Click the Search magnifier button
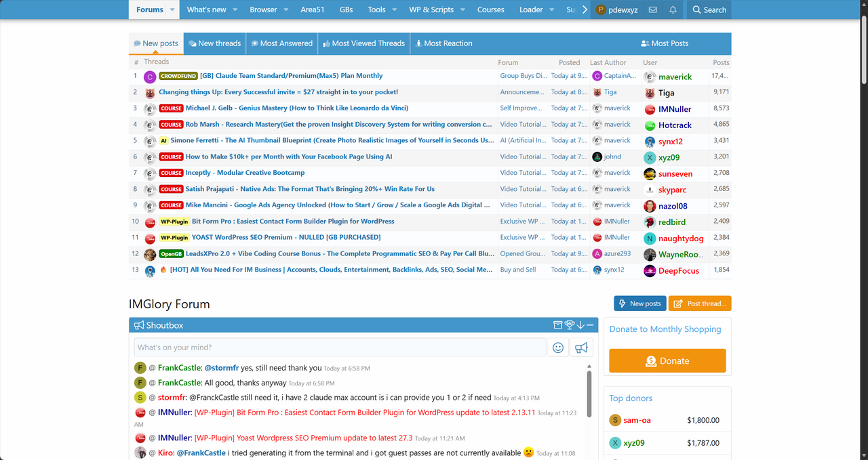The image size is (868, 460). (x=709, y=9)
